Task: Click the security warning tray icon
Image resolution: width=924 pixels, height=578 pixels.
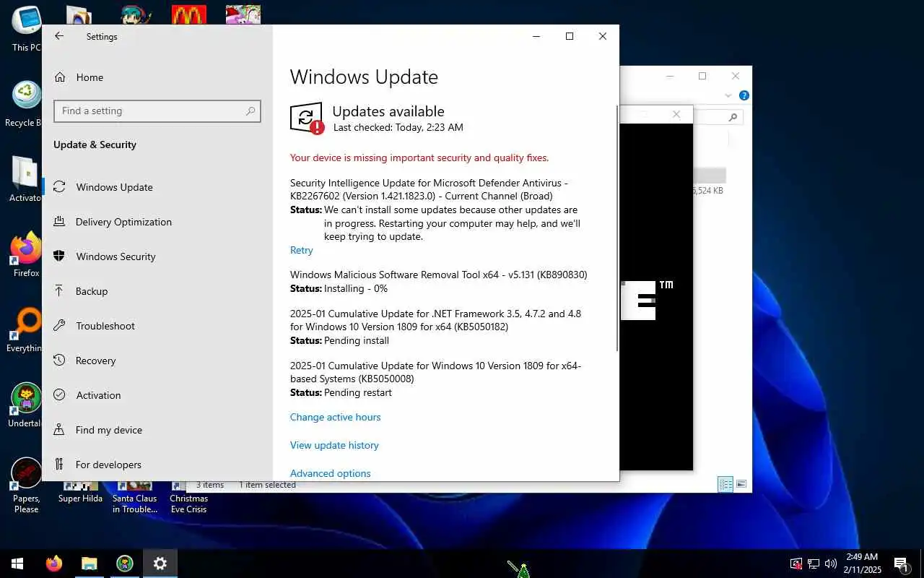Action: coord(796,564)
